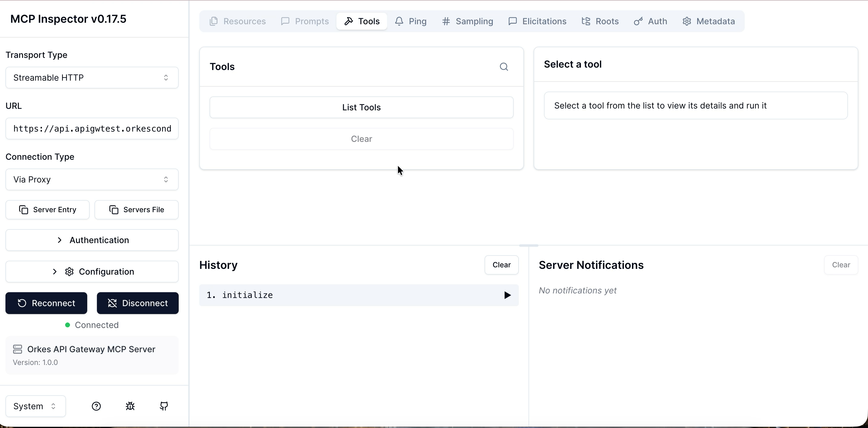Screen dimensions: 868x428
Task: Report a bug via the bug icon
Action: pos(130,406)
